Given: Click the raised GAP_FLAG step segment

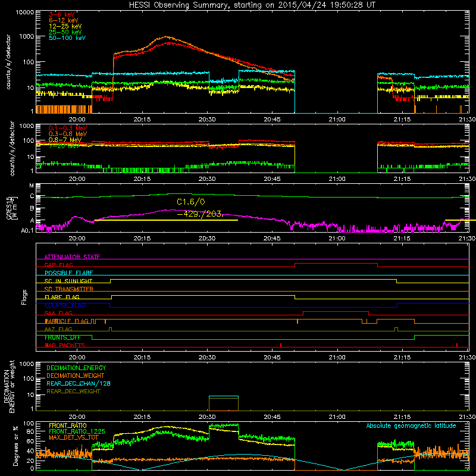Looking at the screenshot, I should pos(336,264).
